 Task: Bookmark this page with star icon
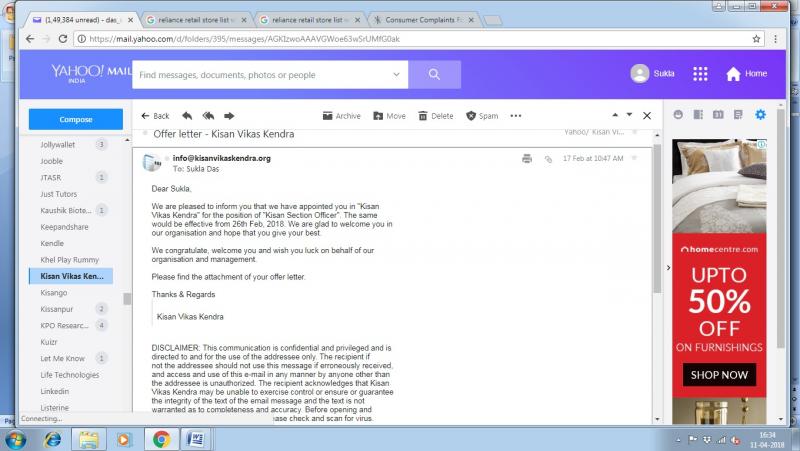point(756,39)
